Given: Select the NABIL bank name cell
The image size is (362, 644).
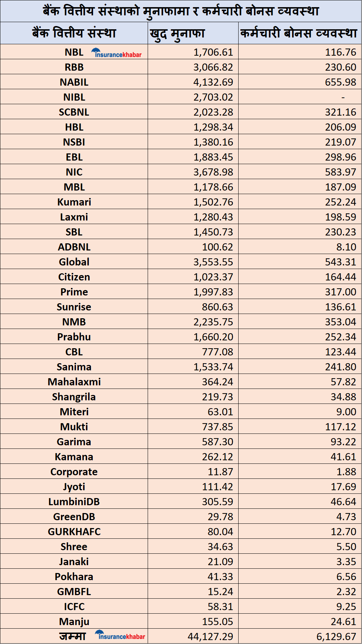Looking at the screenshot, I should (x=74, y=82).
